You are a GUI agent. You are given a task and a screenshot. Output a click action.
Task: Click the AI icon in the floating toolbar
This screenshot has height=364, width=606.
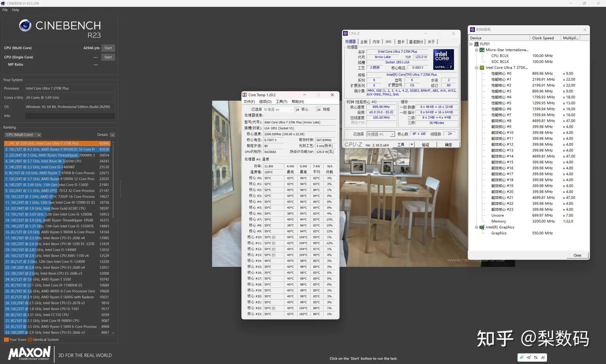coord(543,357)
